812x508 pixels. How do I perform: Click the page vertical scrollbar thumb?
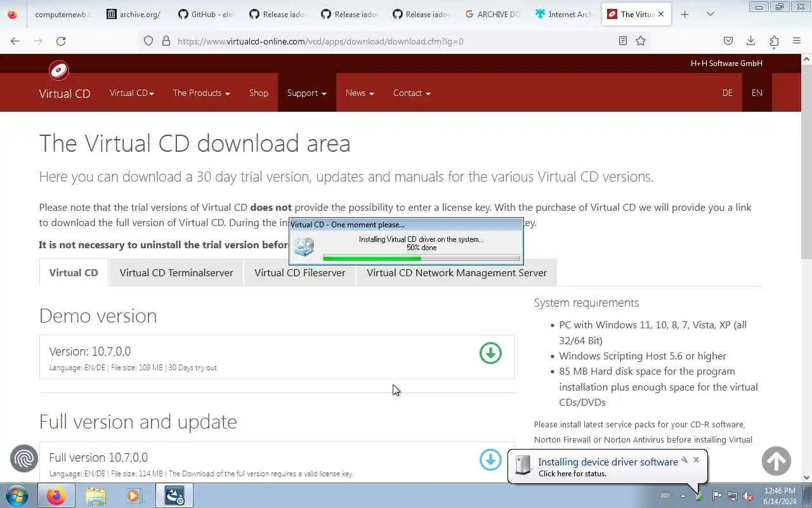pyautogui.click(x=806, y=161)
